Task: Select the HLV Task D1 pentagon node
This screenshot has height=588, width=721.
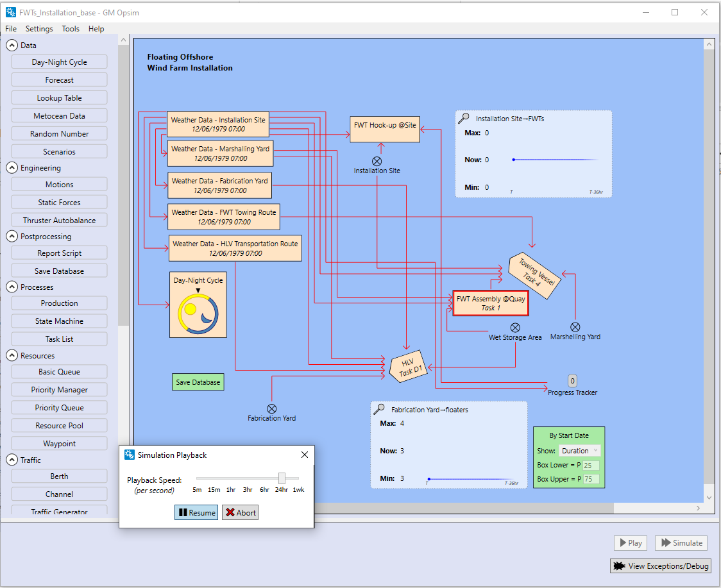Action: (409, 367)
